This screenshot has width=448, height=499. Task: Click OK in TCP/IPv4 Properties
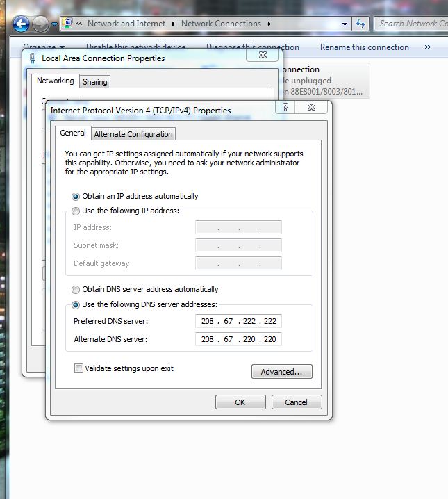(240, 402)
